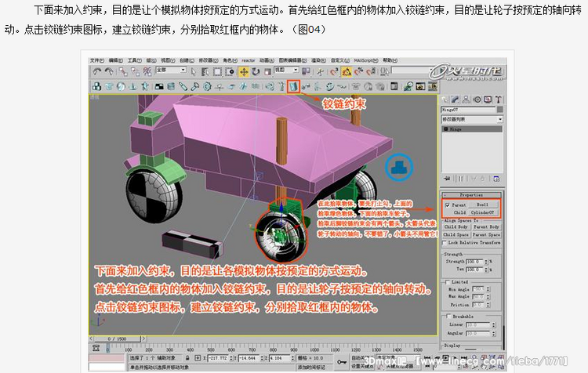Click the Parent Body align button
The width and height of the screenshot is (588, 373).
(x=486, y=226)
